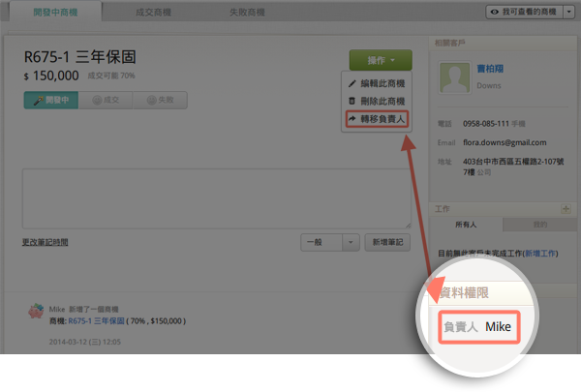Screen dimensions: 581x392
Task: Select the 所有人 tasks tab
Action: click(466, 225)
